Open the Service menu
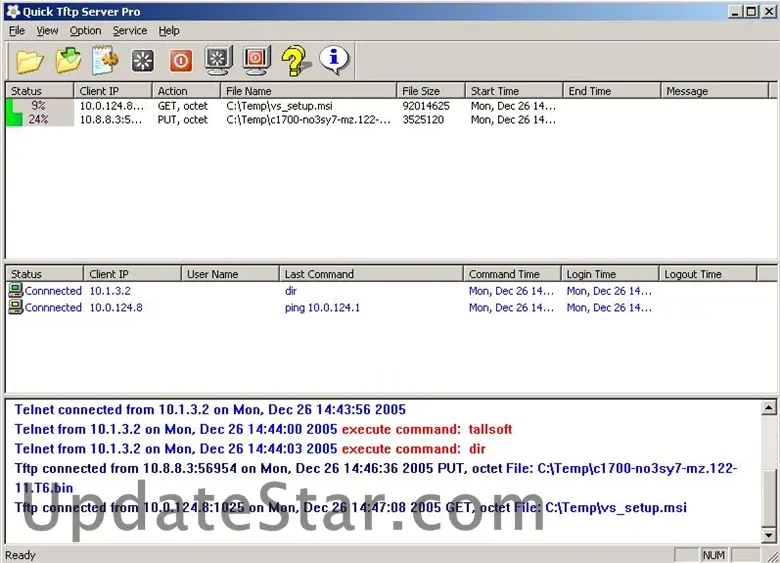780x563 pixels. (130, 31)
